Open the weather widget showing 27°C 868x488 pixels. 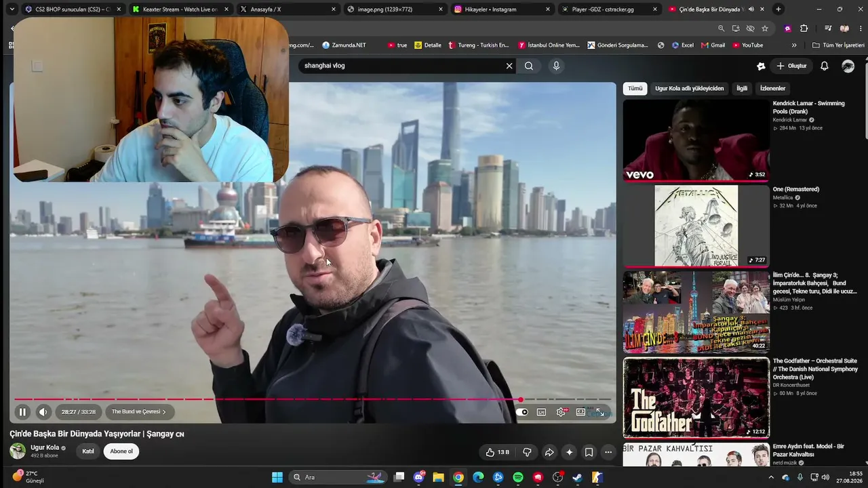(27, 477)
